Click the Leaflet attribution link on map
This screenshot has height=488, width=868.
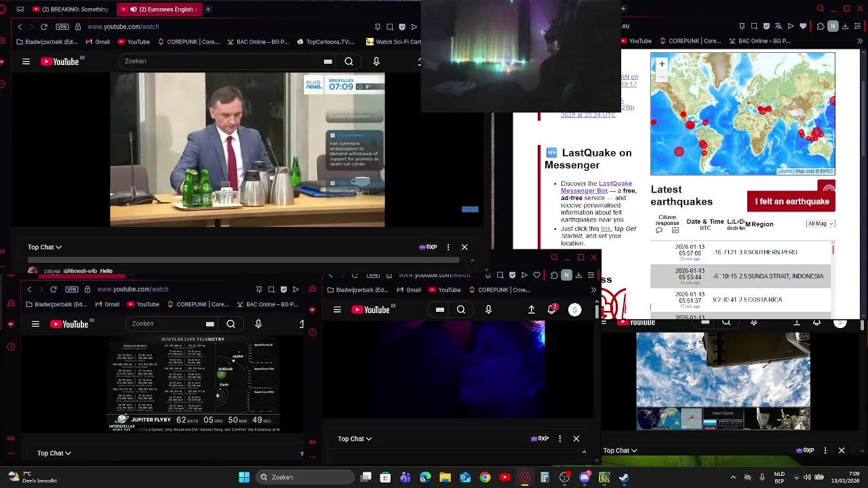[785, 171]
